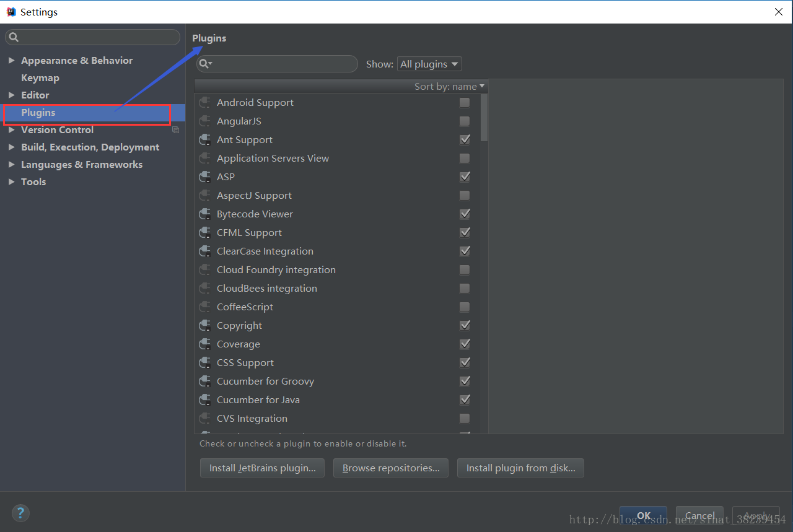The image size is (793, 532).
Task: Click the CloudBees integration plugin icon
Action: [x=204, y=289]
